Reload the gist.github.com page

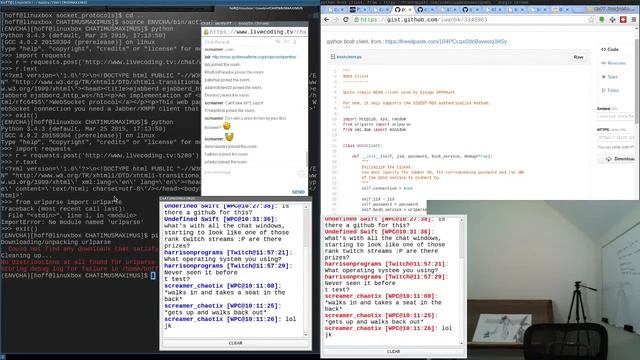(346, 19)
